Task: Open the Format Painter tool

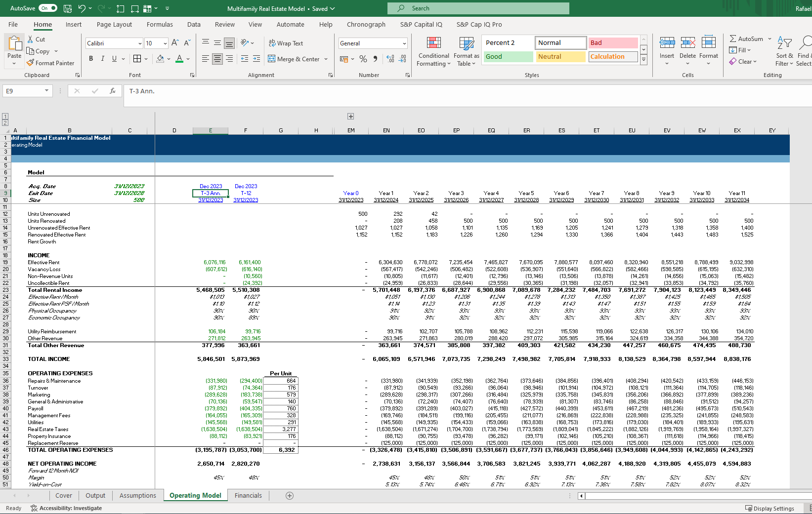Action: (51, 63)
